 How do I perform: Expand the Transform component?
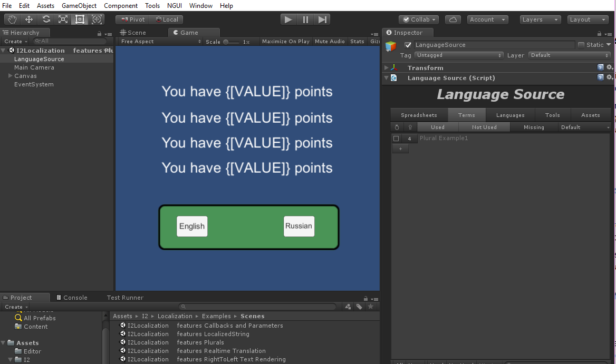(x=387, y=68)
